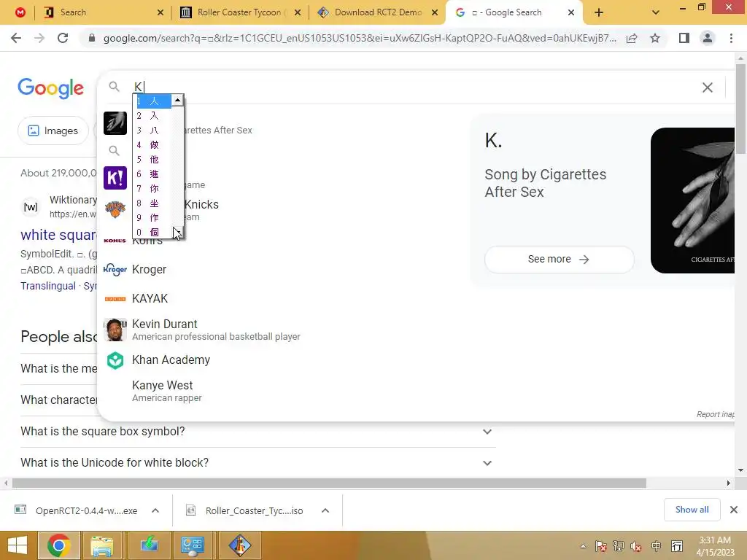The width and height of the screenshot is (747, 560).
Task: Open the tab search dropdown arrow
Action: (656, 12)
